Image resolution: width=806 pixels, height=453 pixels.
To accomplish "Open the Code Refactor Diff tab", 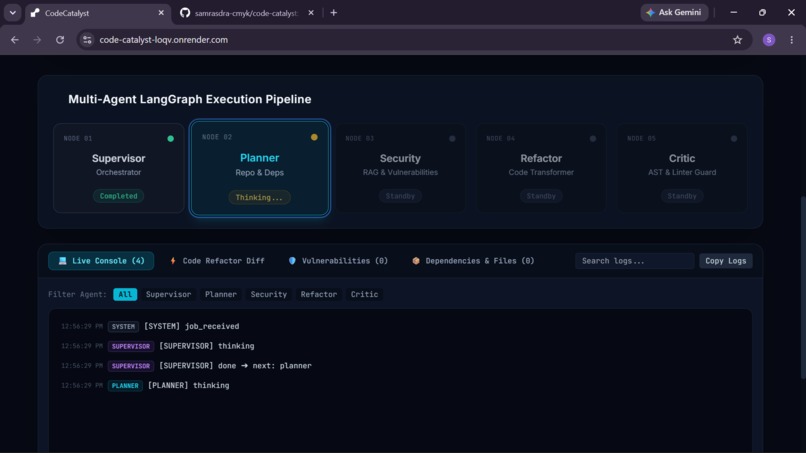I will click(x=217, y=261).
